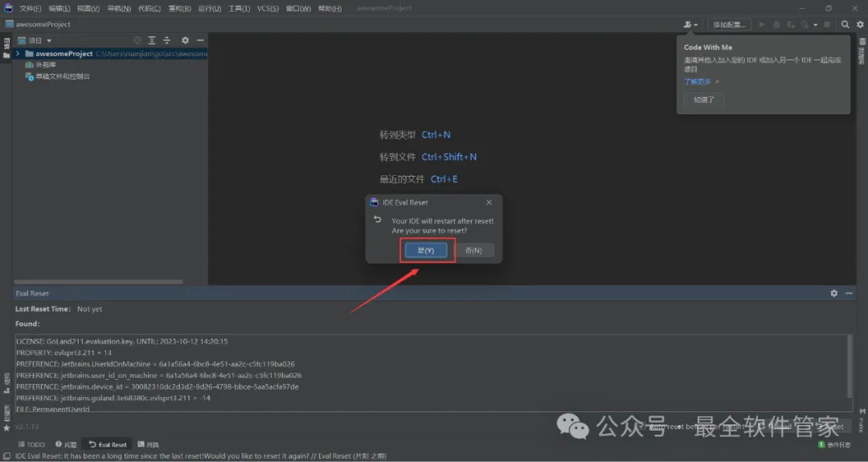
Task: Click the locate target icon in Project panel
Action: (x=137, y=40)
